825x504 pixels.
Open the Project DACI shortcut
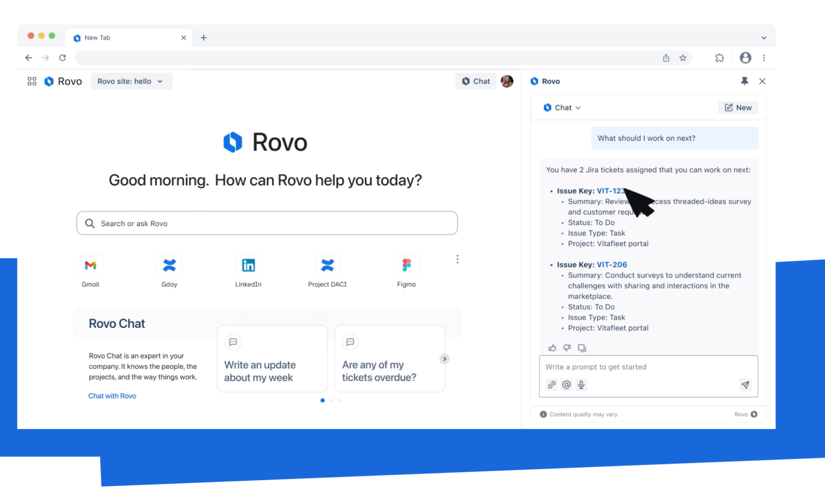point(327,272)
